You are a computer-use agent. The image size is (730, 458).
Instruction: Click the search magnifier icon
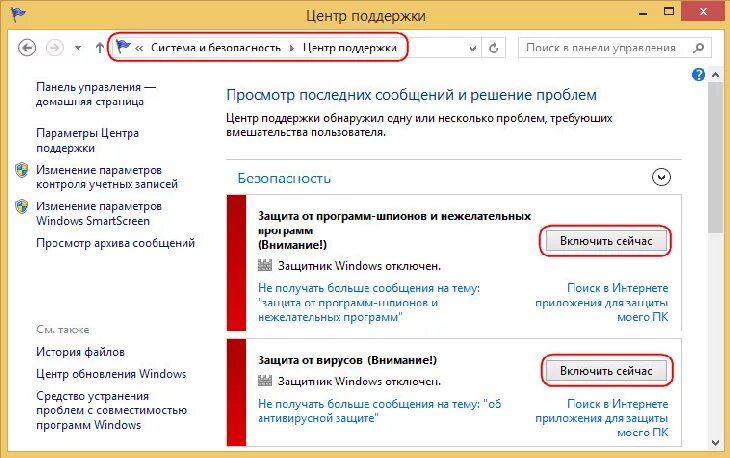click(698, 47)
